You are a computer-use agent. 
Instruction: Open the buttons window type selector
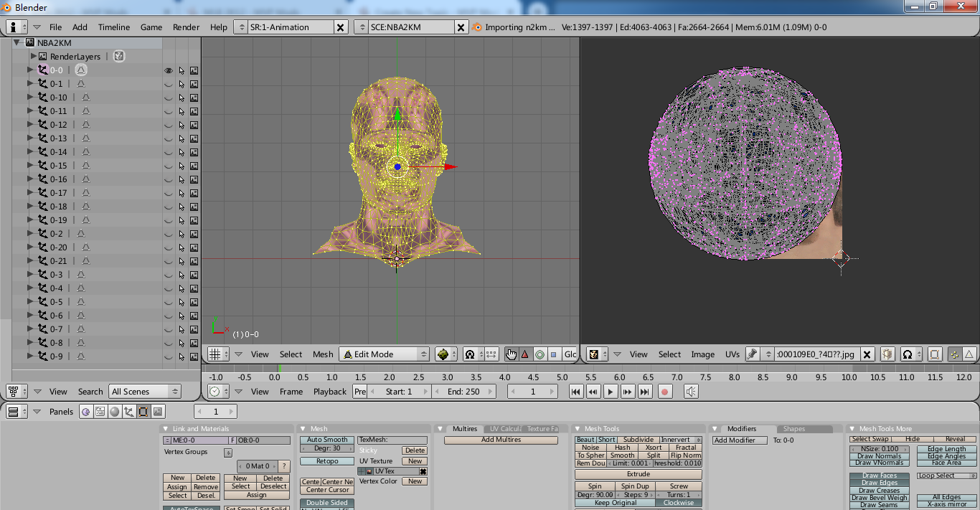click(x=17, y=412)
